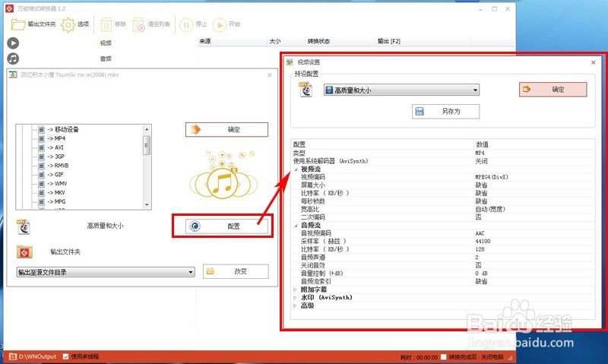Click the D:\WNOutput path text
Screen dimensions: 608x364
click(37, 356)
